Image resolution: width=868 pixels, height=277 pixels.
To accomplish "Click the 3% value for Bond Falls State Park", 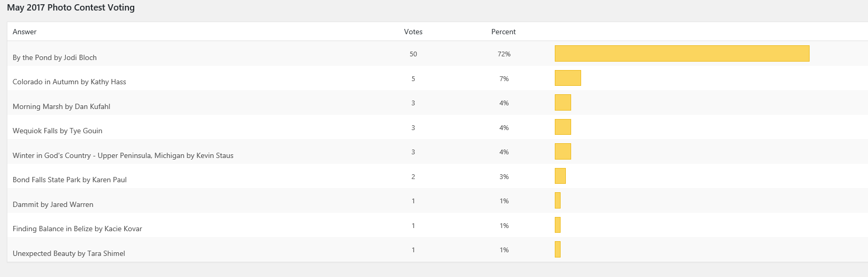I will (504, 177).
